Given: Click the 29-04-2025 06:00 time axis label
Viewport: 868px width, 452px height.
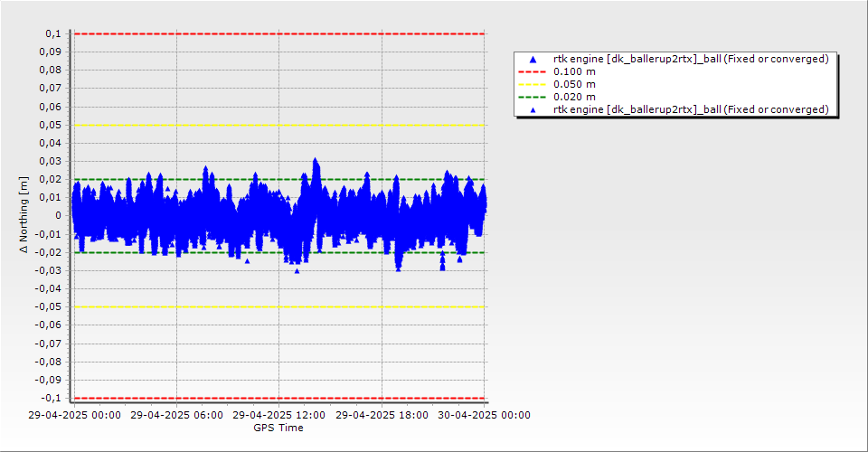Looking at the screenshot, I should (x=176, y=416).
